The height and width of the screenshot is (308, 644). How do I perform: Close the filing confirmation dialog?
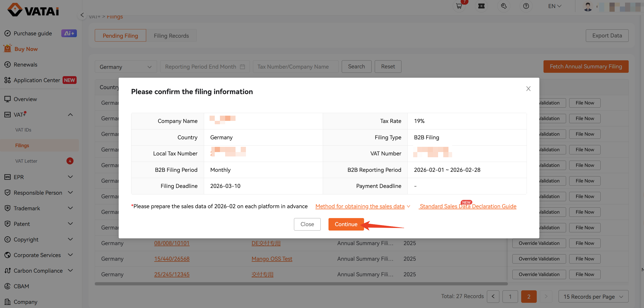[528, 89]
